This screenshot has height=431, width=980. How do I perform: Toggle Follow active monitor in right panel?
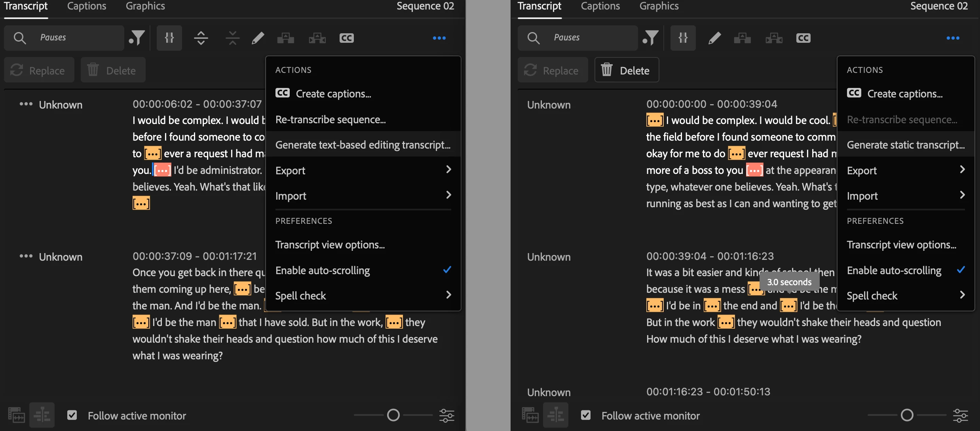[586, 415]
